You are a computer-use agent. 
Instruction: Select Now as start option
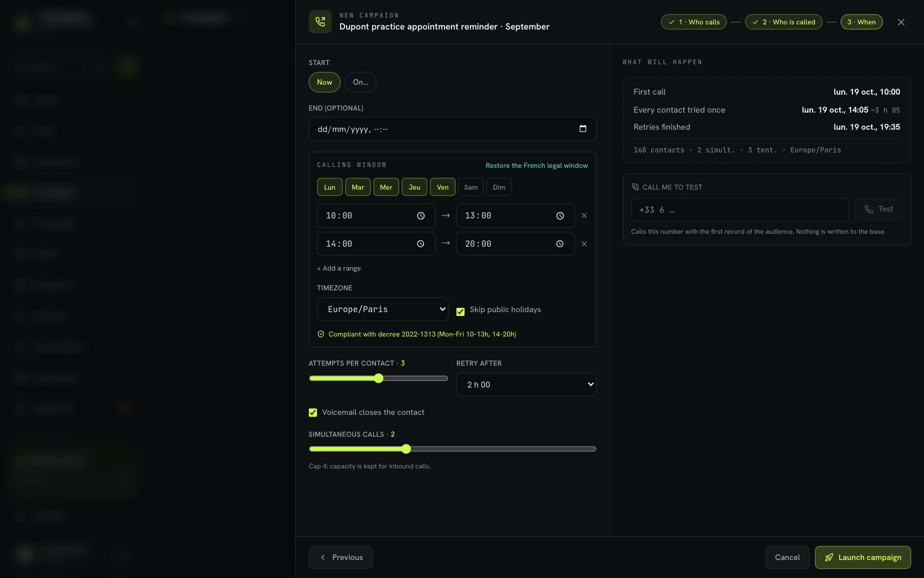coord(324,82)
